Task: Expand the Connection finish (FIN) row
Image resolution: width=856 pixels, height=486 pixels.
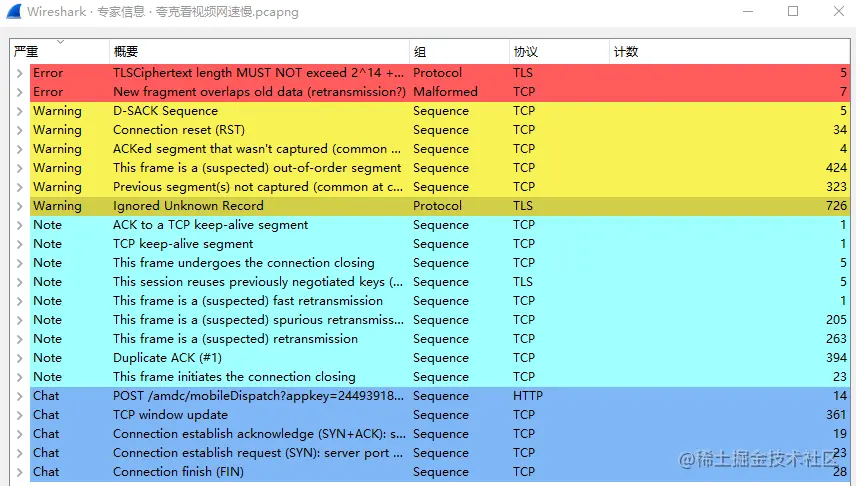Action: [20, 472]
